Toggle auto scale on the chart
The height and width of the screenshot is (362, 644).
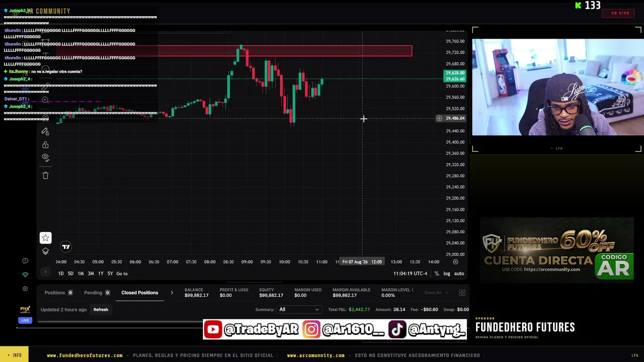click(x=459, y=274)
